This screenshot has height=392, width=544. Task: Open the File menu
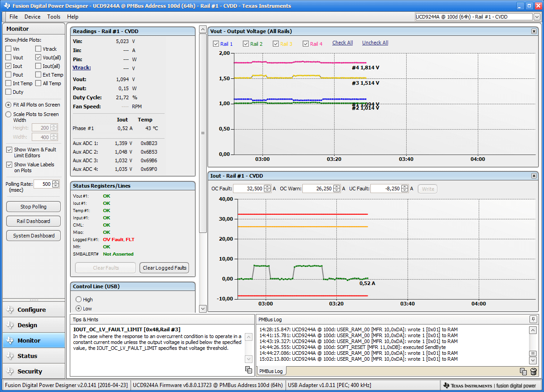14,17
